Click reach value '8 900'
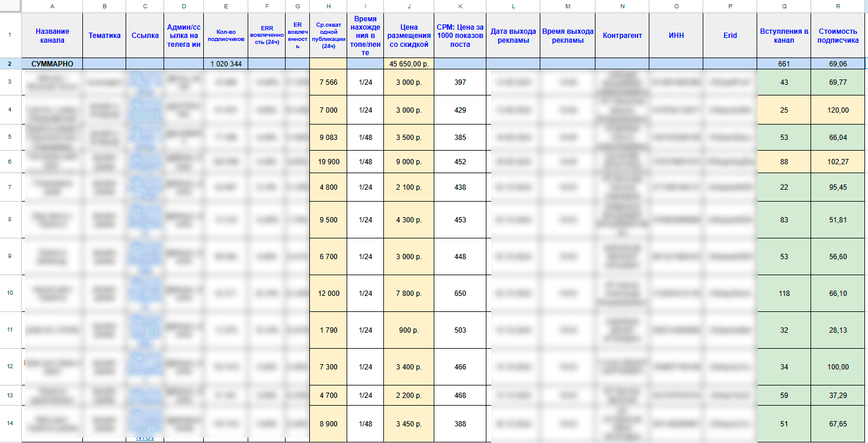The width and height of the screenshot is (868, 443). pyautogui.click(x=328, y=424)
